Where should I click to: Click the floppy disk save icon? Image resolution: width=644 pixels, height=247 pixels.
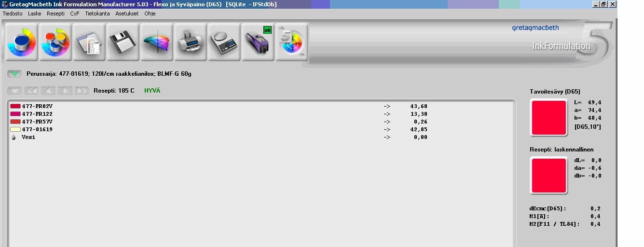click(123, 42)
